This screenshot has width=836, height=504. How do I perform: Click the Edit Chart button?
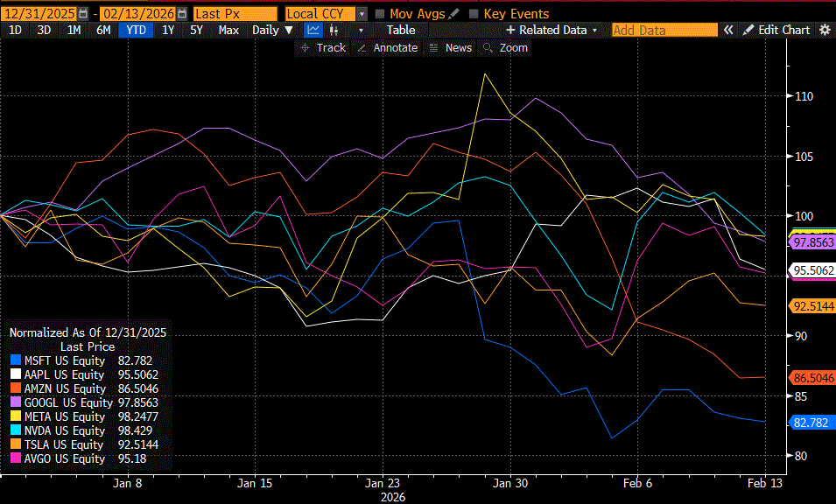point(776,30)
